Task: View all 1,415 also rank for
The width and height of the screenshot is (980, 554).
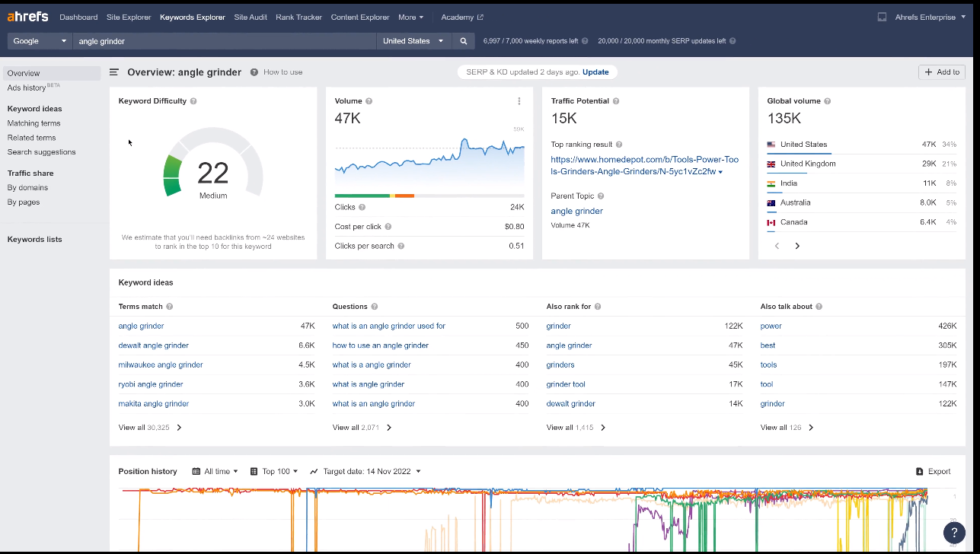Action: point(576,428)
